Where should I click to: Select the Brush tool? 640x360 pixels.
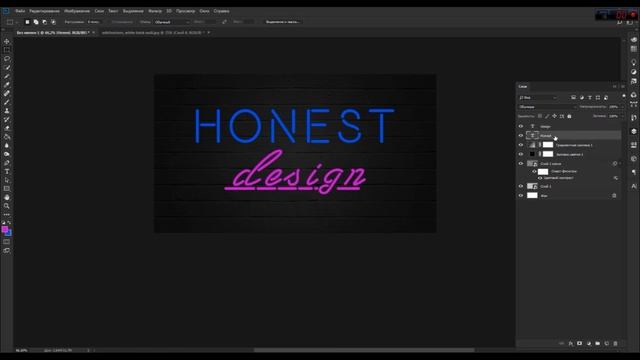(7, 102)
